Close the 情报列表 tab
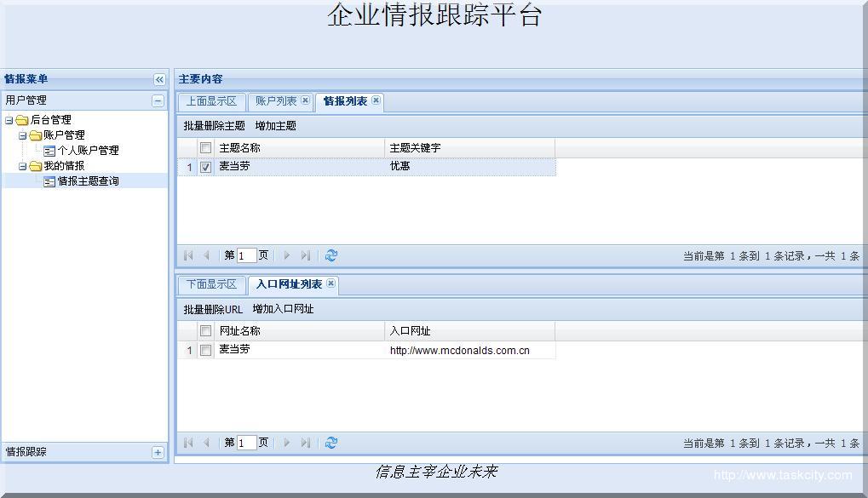The width and height of the screenshot is (868, 498). coord(376,100)
